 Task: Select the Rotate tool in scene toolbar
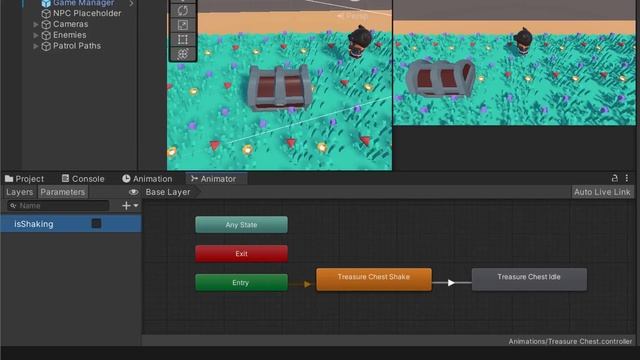(x=182, y=11)
